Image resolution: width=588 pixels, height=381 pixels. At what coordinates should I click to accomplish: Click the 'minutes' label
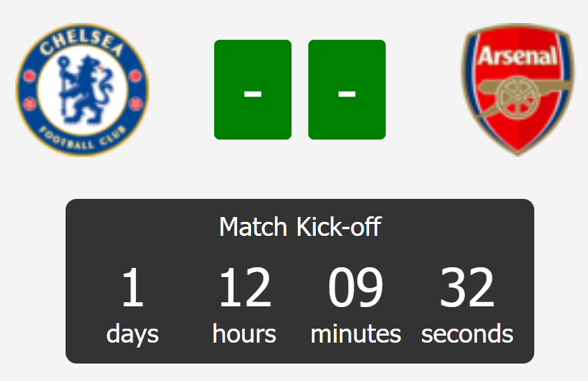(x=356, y=333)
